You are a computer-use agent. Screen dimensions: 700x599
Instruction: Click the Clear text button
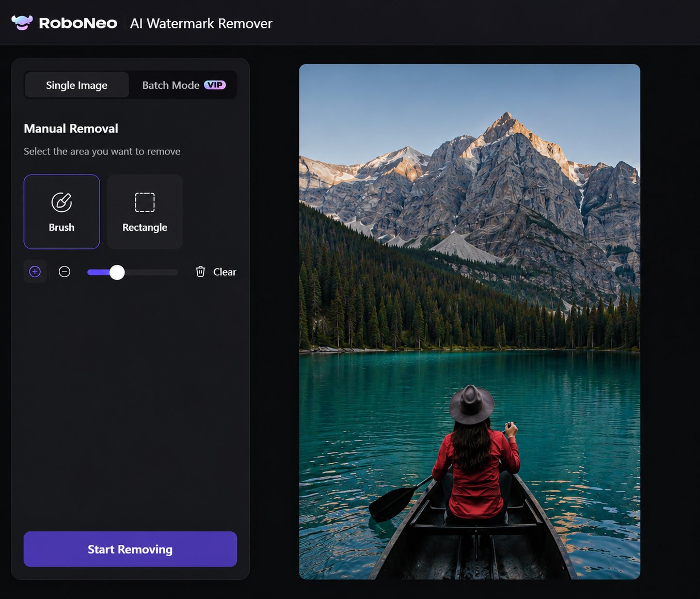tap(225, 272)
